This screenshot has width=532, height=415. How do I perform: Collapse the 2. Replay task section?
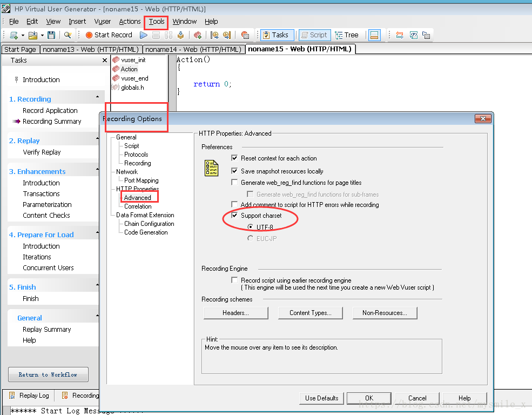[x=97, y=138]
